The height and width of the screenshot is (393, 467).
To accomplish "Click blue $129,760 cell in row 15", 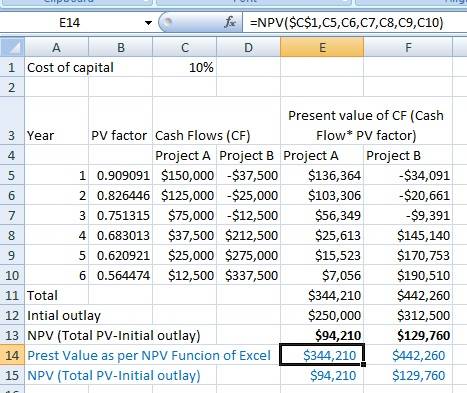I will [x=408, y=375].
